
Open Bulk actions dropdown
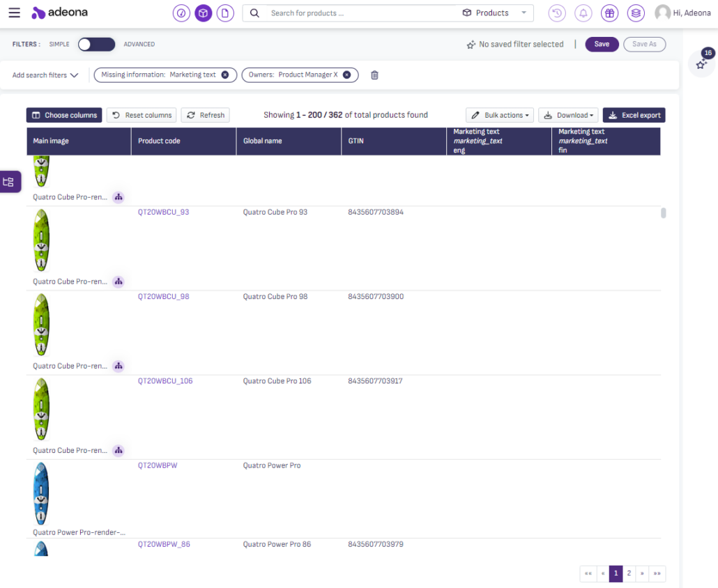point(500,116)
